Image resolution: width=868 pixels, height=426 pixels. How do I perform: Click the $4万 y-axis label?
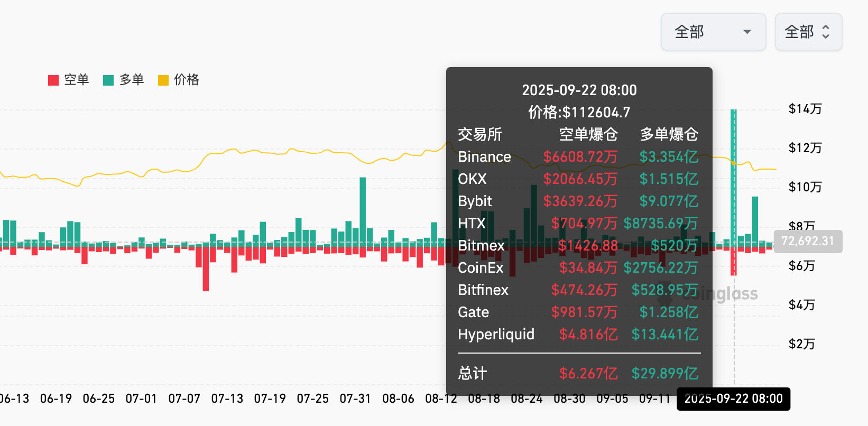click(x=801, y=305)
